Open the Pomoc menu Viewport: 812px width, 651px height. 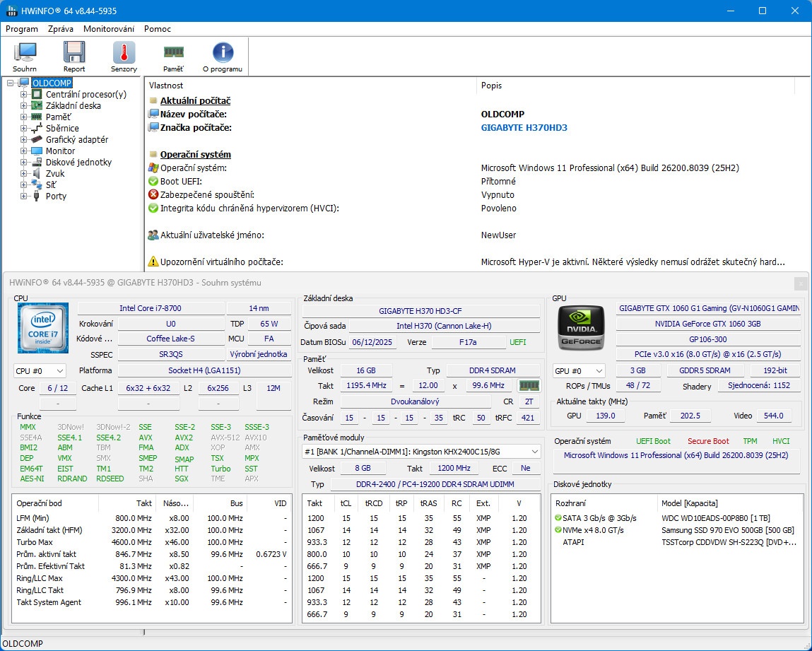157,29
